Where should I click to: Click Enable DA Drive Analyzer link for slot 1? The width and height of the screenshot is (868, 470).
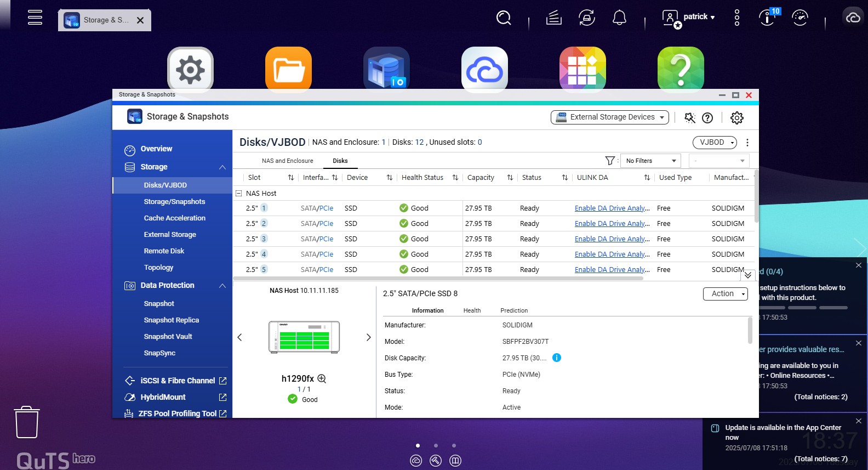[x=612, y=208]
